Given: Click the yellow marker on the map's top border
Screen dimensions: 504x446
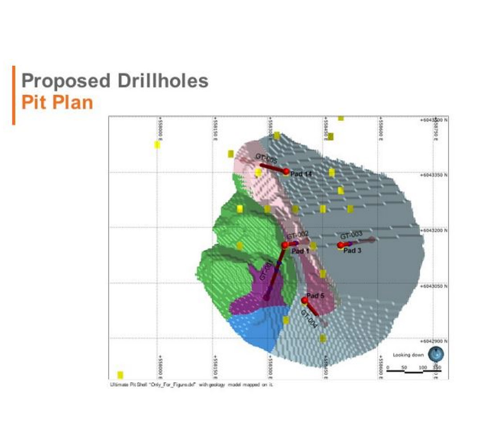Looking at the screenshot, I should click(x=341, y=118).
